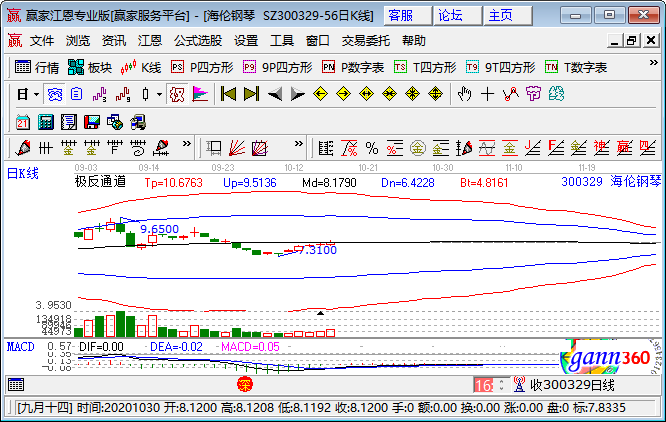Open the P数字表 tool
Screen dimensions: 666x422
pos(353,67)
